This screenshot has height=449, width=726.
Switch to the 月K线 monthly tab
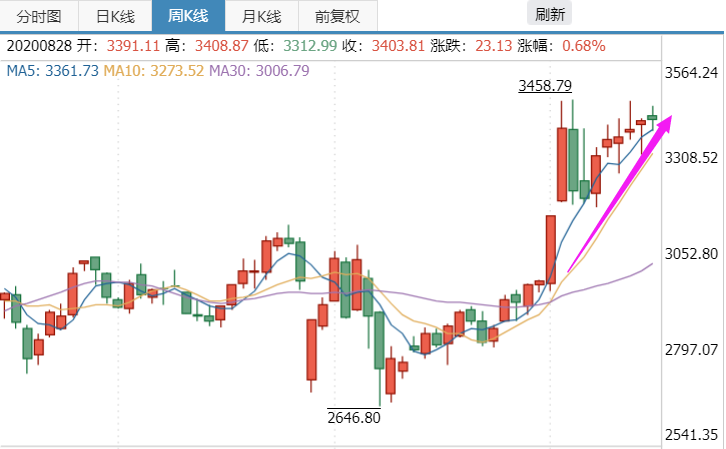(x=260, y=15)
